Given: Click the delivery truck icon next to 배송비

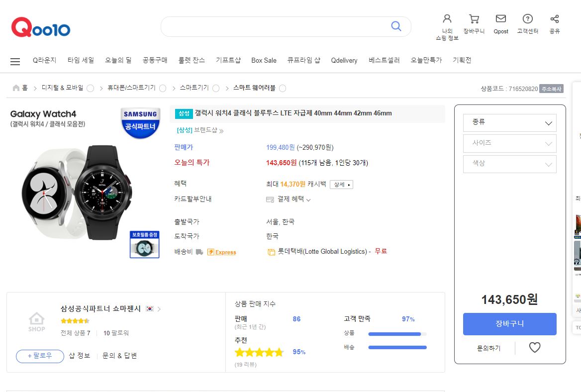Looking at the screenshot, I should click(x=199, y=252).
